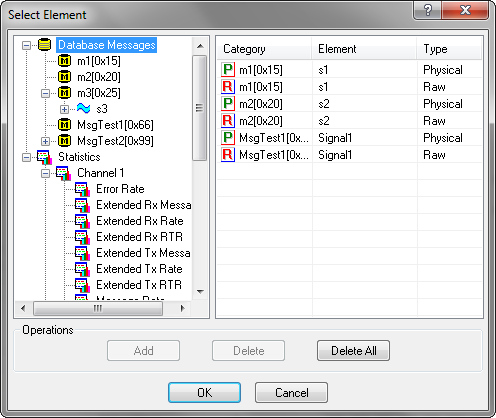Sort by the Type column header
Viewport: 496px width, 418px height.
[x=449, y=49]
